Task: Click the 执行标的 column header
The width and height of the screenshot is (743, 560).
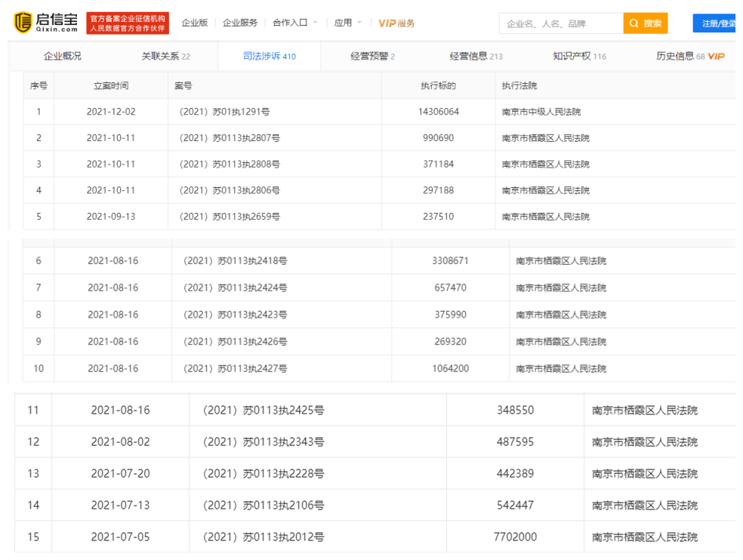Action: point(438,86)
